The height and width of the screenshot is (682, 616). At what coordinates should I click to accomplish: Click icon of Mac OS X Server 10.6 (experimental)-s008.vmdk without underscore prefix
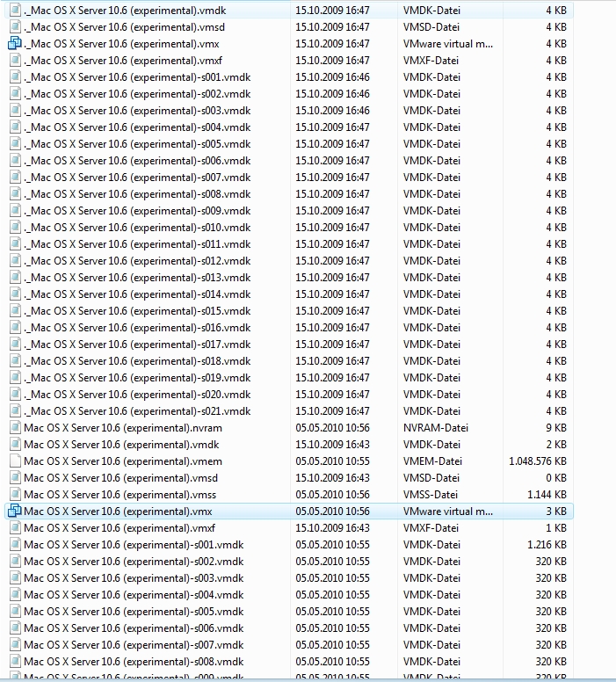pyautogui.click(x=15, y=662)
